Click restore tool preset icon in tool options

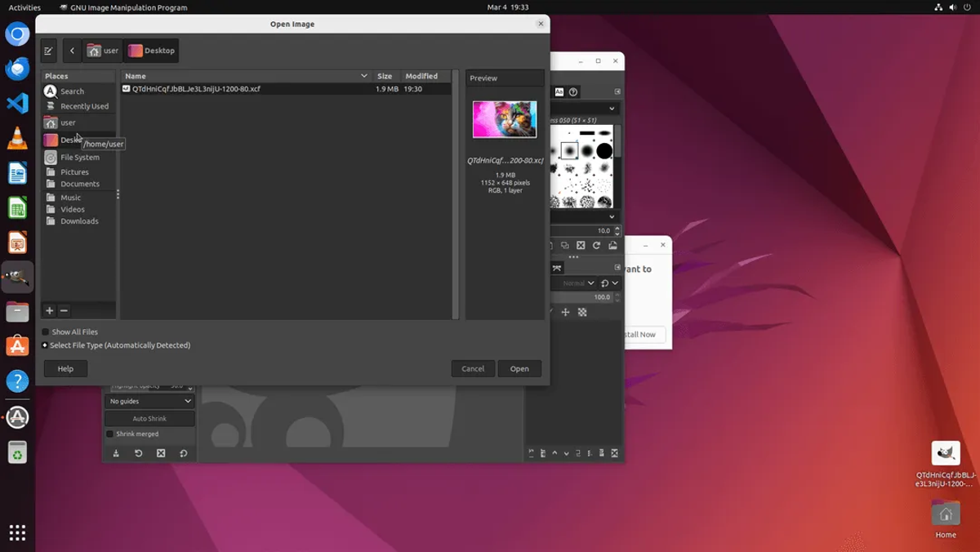tap(138, 453)
